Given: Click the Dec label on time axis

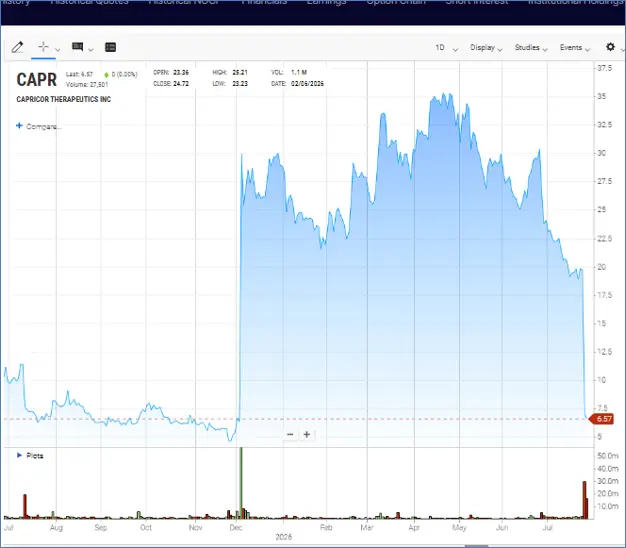Looking at the screenshot, I should (236, 527).
